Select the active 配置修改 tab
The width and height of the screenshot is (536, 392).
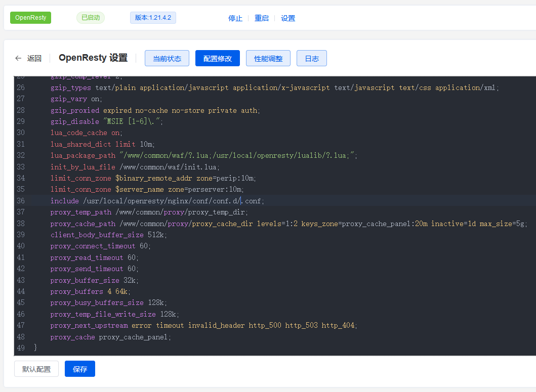217,58
